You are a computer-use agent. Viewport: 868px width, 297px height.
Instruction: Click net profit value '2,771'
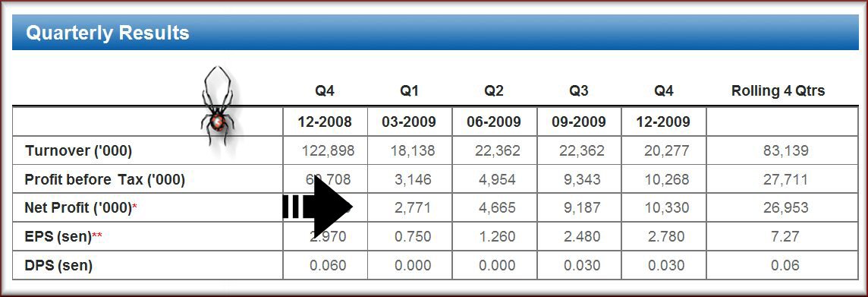413,208
